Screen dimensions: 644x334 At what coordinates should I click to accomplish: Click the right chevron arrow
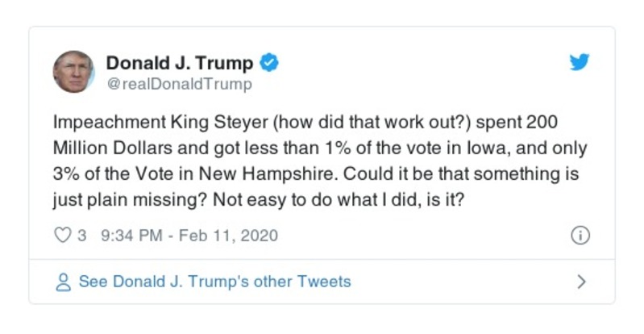tap(581, 282)
